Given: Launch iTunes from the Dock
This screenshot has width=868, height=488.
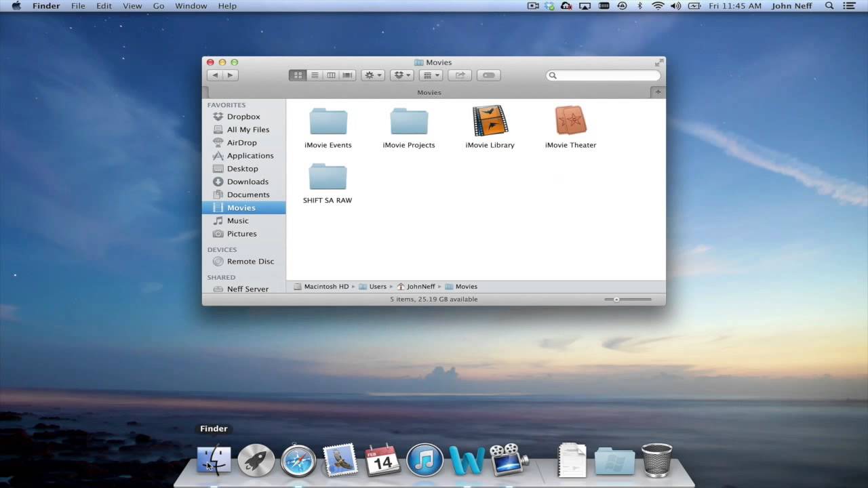Looking at the screenshot, I should coord(425,461).
